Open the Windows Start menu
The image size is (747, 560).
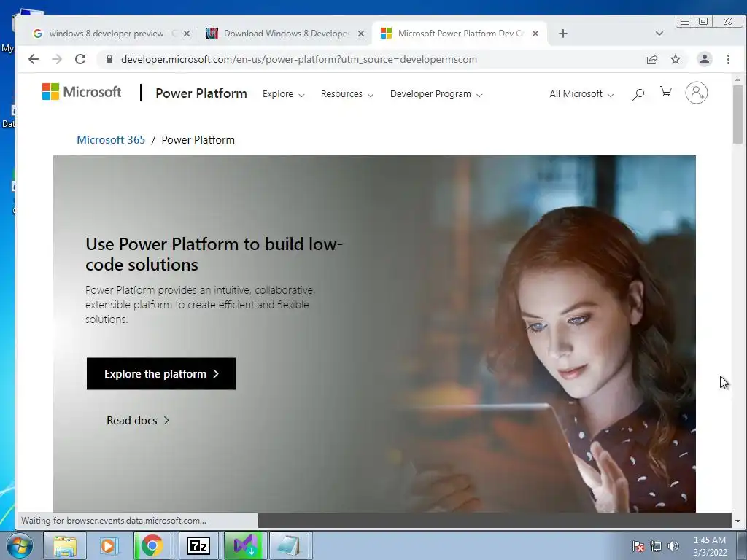(20, 545)
